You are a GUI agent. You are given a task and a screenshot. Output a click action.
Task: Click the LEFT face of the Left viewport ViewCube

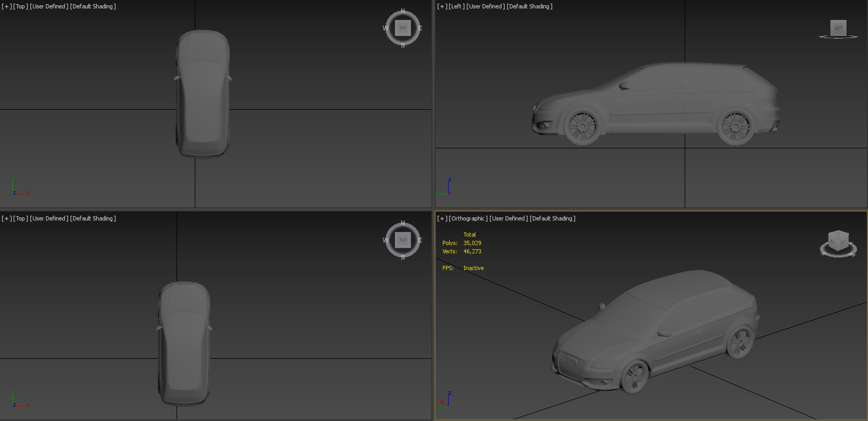(838, 28)
